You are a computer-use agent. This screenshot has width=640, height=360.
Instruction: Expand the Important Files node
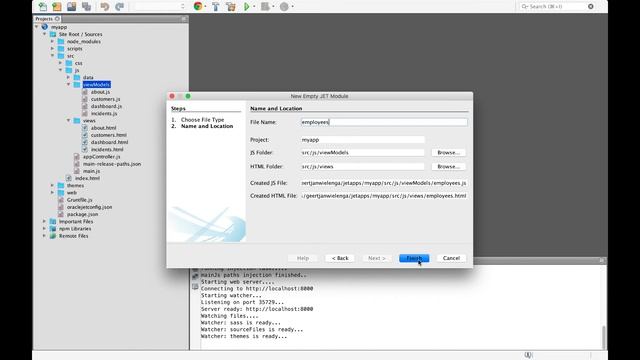coord(45,221)
